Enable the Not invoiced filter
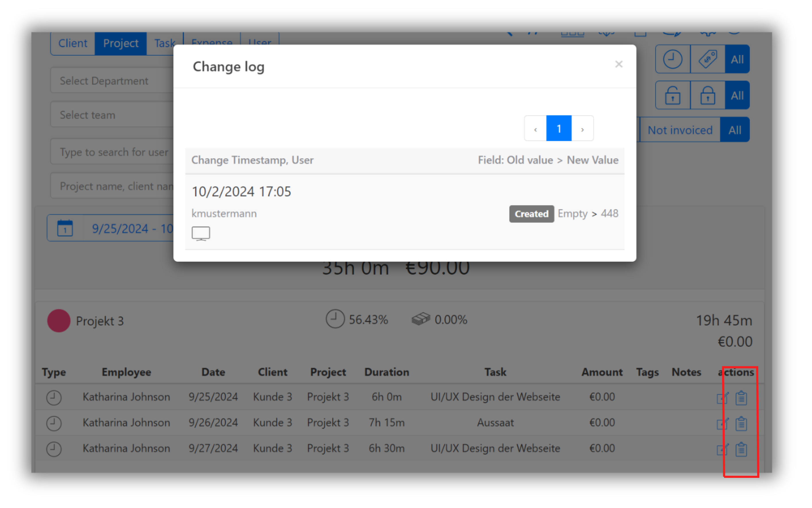 point(680,130)
